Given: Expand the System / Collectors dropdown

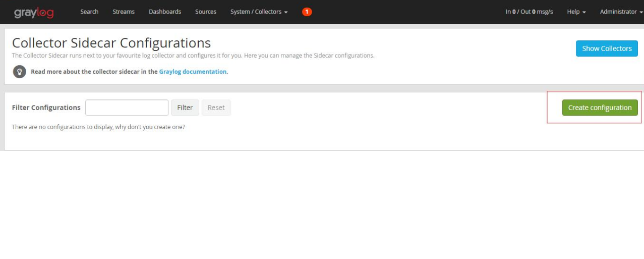Looking at the screenshot, I should click(259, 12).
